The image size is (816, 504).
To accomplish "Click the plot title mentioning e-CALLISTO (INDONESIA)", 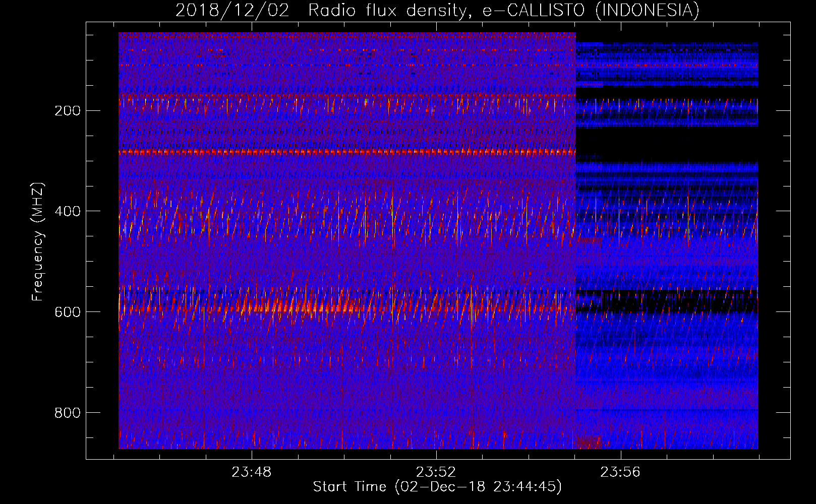I will pos(438,10).
